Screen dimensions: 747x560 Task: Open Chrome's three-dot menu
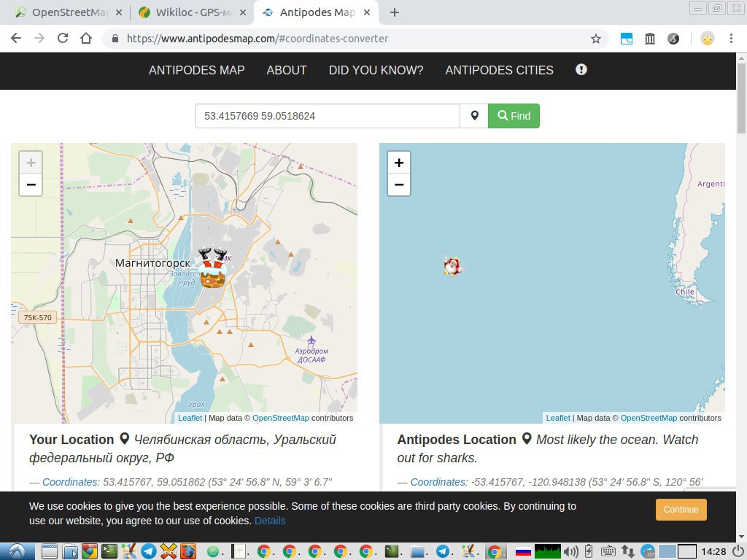pyautogui.click(x=731, y=39)
